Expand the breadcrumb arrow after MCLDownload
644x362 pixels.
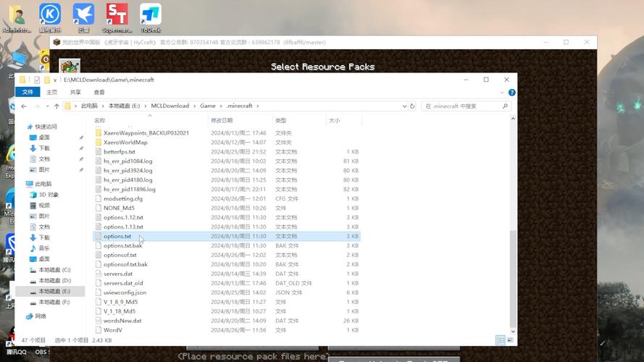(195, 106)
